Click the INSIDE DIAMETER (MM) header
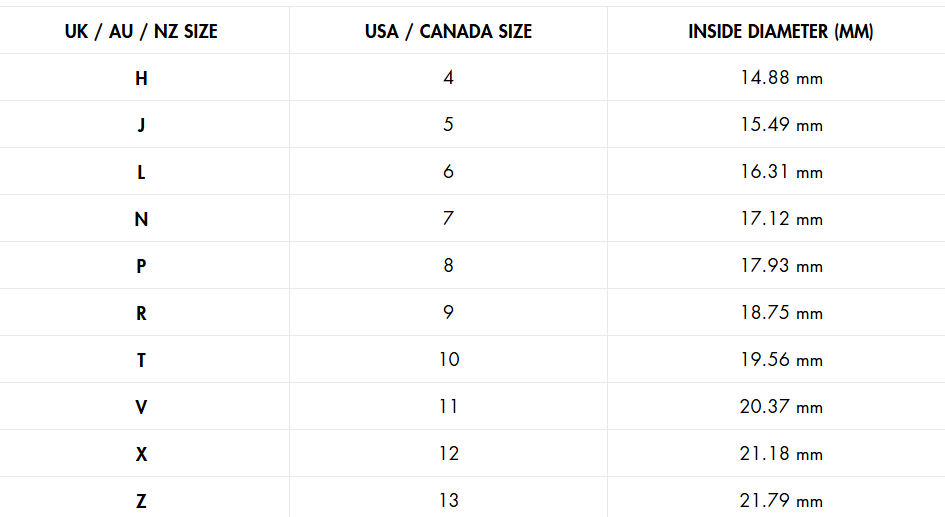The height and width of the screenshot is (517, 945). coord(781,31)
